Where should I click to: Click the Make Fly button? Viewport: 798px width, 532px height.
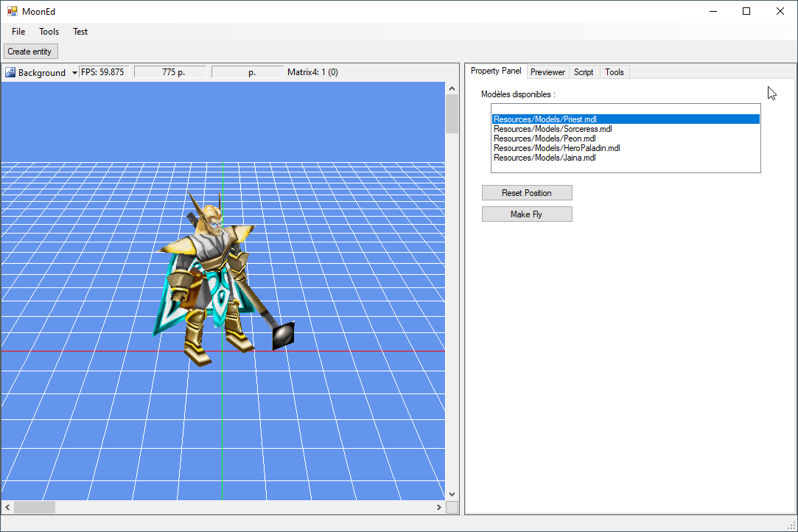[526, 214]
